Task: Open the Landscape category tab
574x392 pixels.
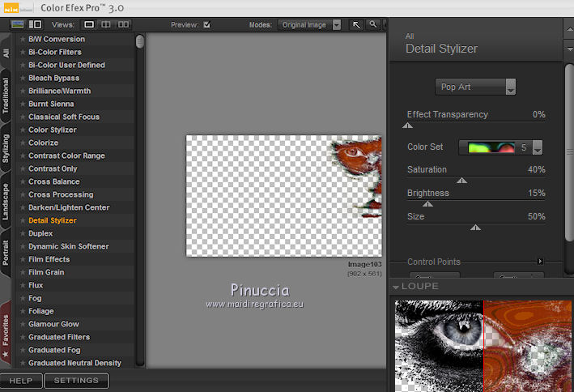Action: 6,202
